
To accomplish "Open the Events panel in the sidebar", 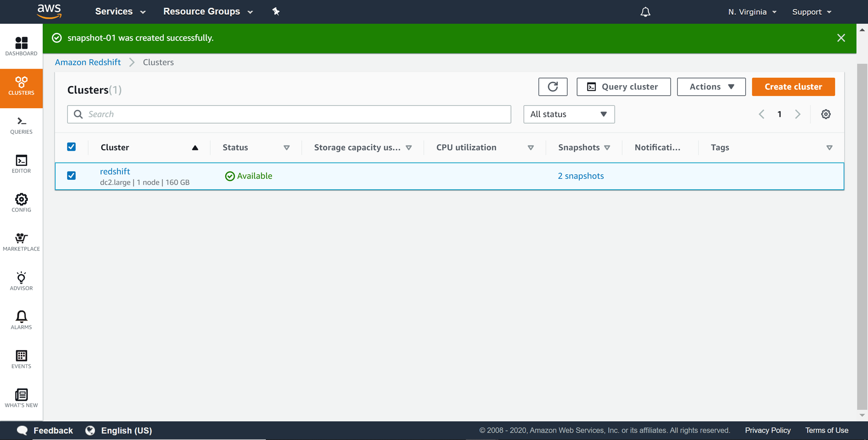I will point(21,359).
